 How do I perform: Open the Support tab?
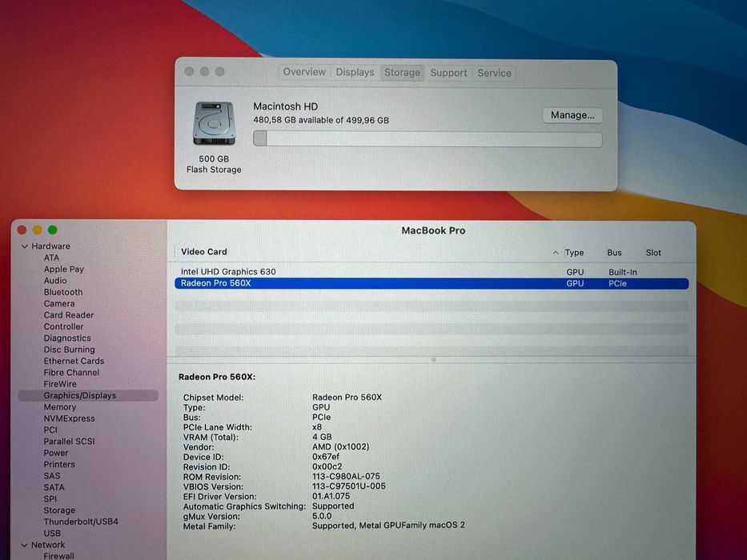[x=448, y=73]
